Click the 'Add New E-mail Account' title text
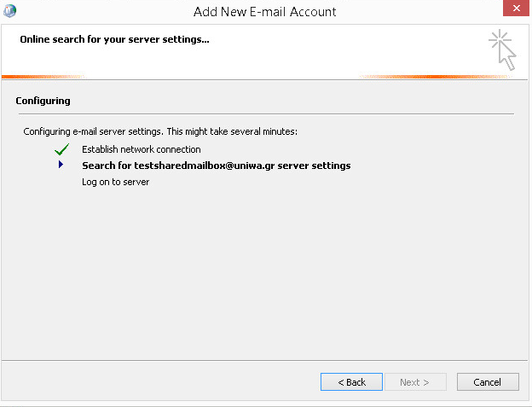Image resolution: width=532 pixels, height=407 pixels. tap(264, 12)
